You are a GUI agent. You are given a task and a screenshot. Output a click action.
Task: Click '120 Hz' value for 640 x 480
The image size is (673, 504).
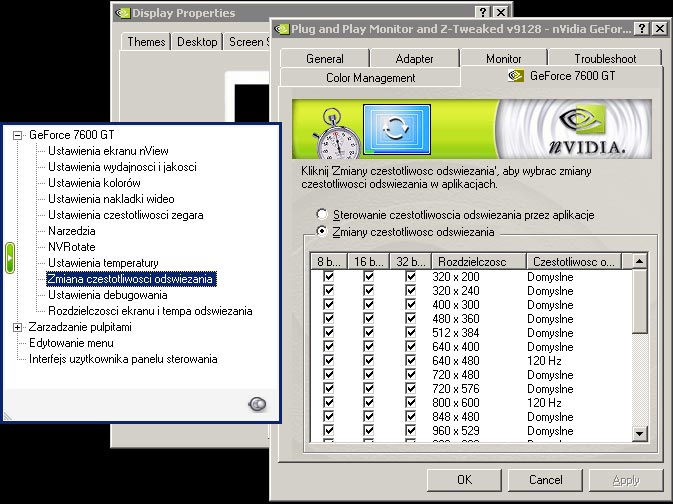click(x=544, y=361)
